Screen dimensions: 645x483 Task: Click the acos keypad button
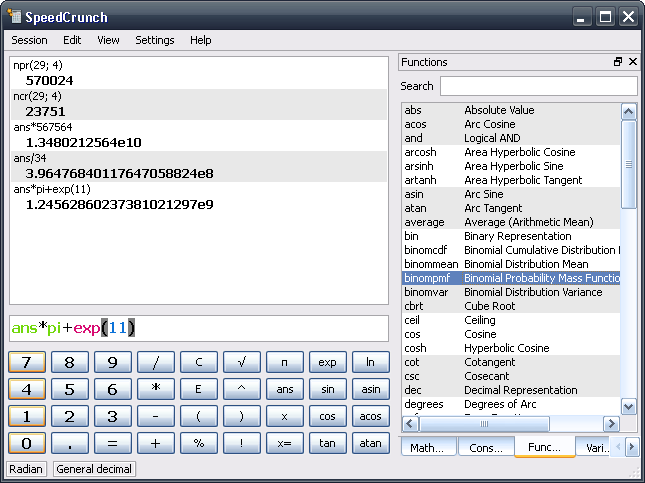[x=371, y=416]
